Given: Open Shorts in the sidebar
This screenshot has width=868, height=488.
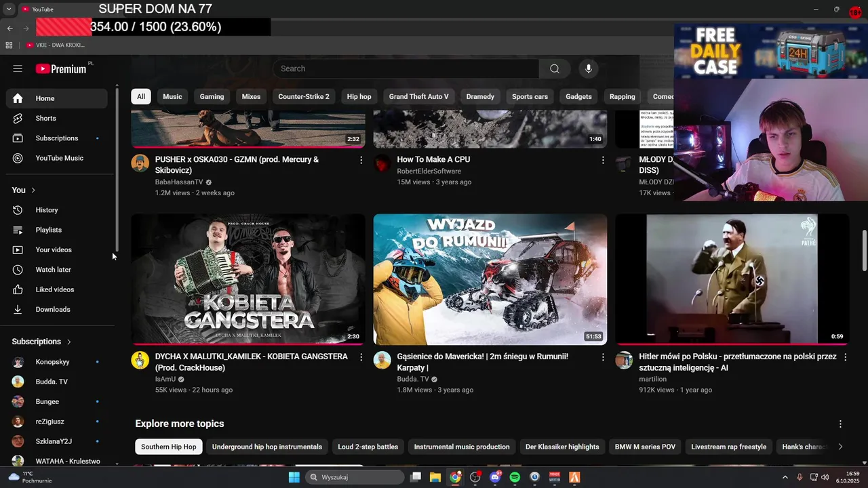Looking at the screenshot, I should [x=57, y=118].
